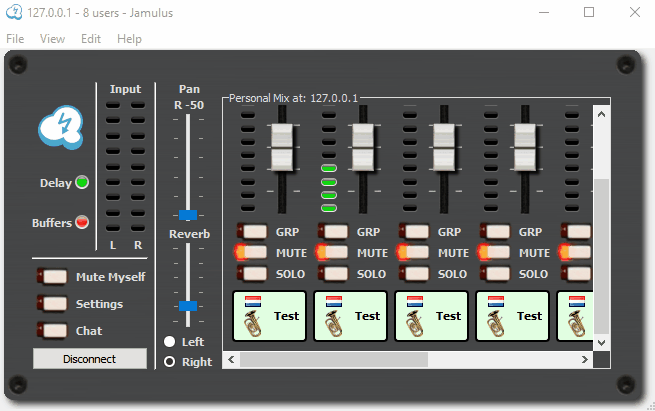Toggle GRP on the first channel
The height and width of the screenshot is (411, 655).
[x=252, y=231]
